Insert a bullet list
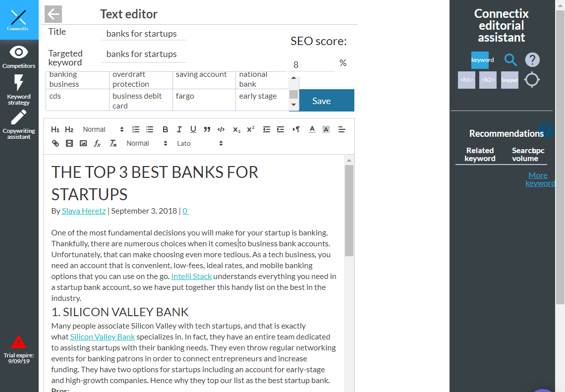Viewport: 565px width, 392px height. click(150, 130)
